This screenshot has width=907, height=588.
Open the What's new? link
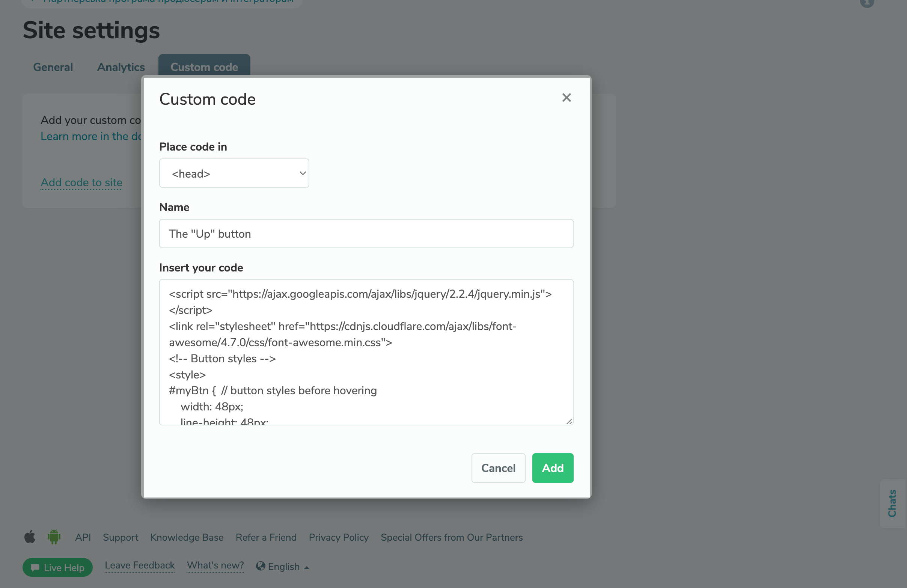(x=215, y=565)
